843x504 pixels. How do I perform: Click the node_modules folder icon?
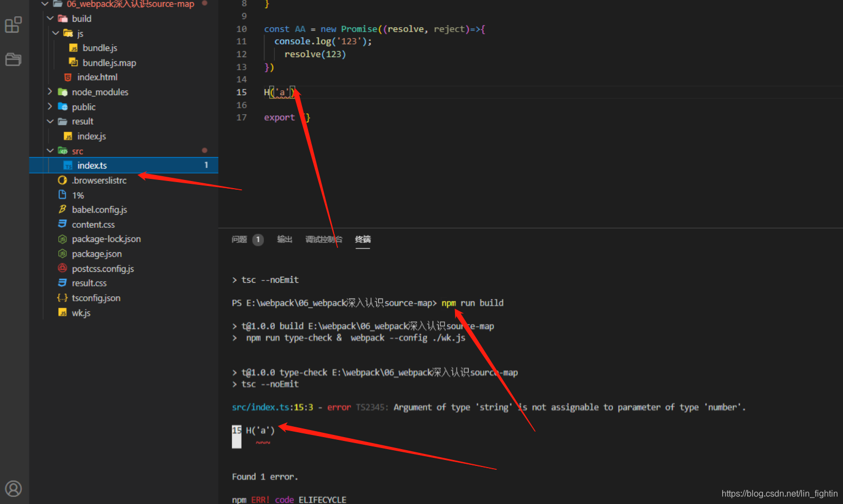coord(63,92)
